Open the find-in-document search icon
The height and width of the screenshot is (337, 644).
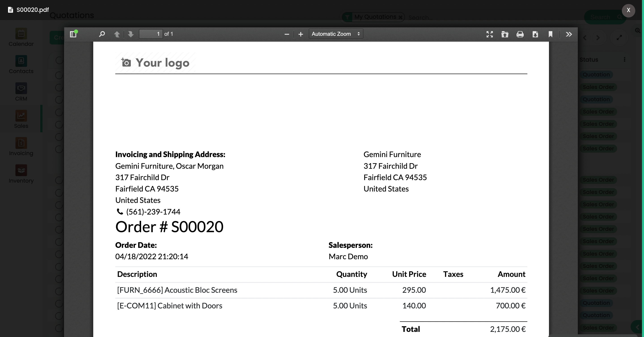click(x=102, y=34)
